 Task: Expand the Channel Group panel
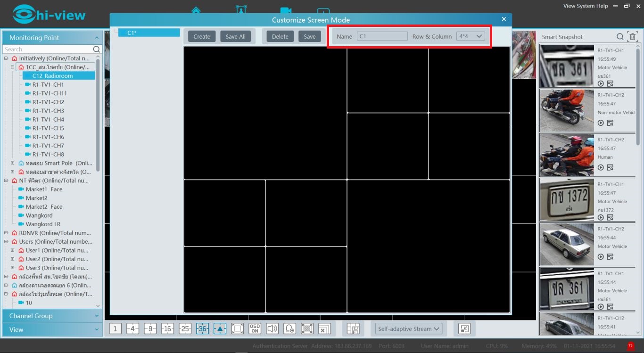[x=52, y=316]
